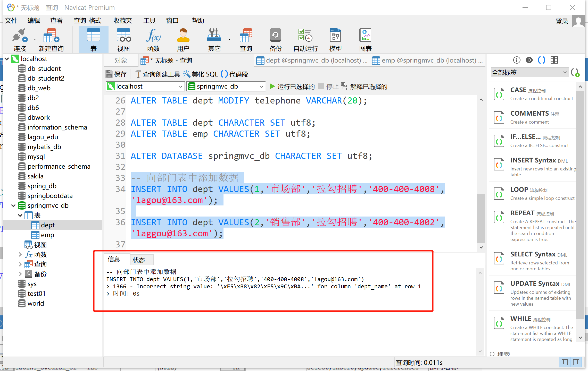
Task: Open the 工具 menu
Action: (x=150, y=20)
